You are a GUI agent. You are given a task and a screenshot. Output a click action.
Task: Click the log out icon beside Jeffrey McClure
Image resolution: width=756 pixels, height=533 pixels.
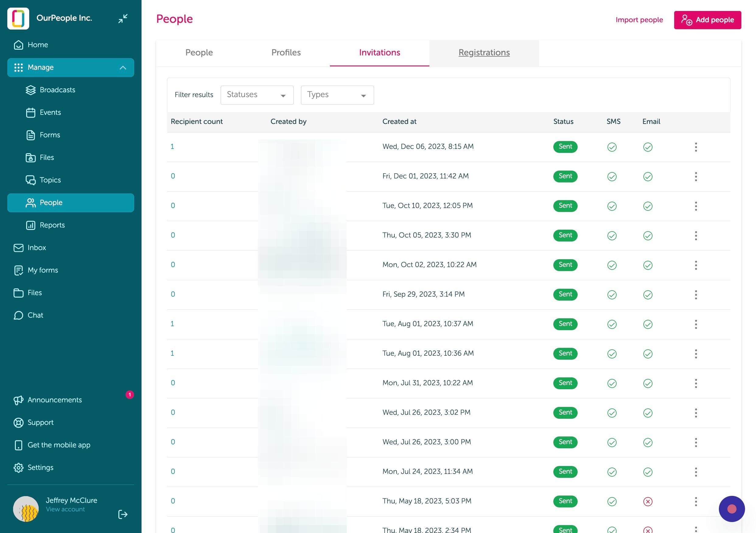pyautogui.click(x=123, y=514)
